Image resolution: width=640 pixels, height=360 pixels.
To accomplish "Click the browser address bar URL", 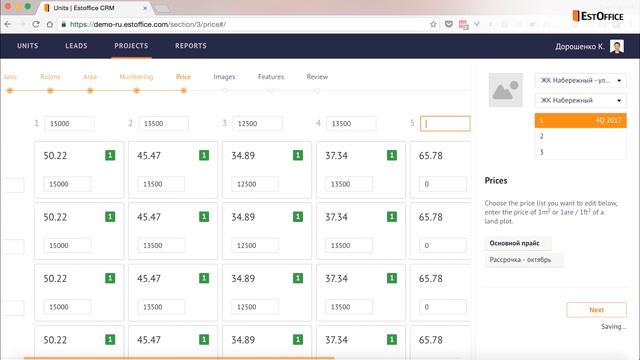I will click(x=148, y=24).
